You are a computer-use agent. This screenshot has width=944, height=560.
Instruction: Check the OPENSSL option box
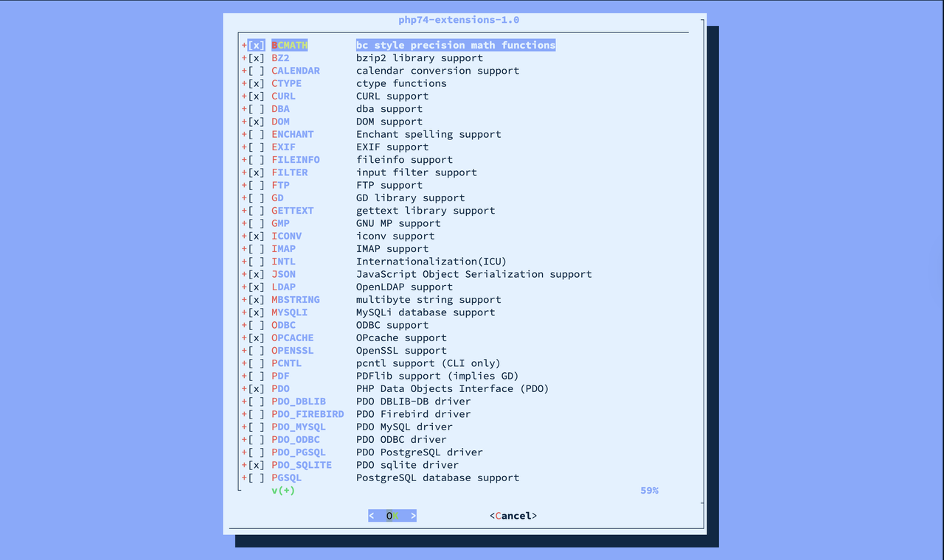click(256, 351)
